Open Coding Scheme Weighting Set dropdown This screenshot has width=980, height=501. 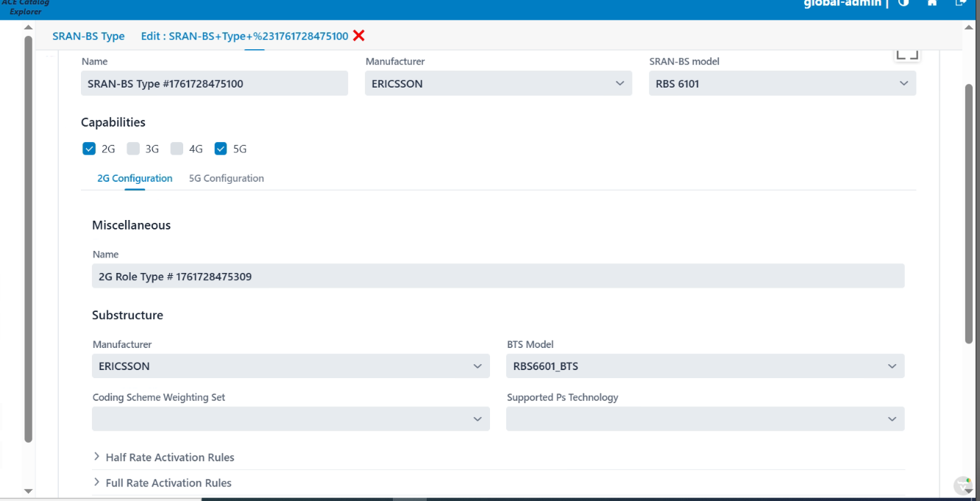tap(291, 419)
